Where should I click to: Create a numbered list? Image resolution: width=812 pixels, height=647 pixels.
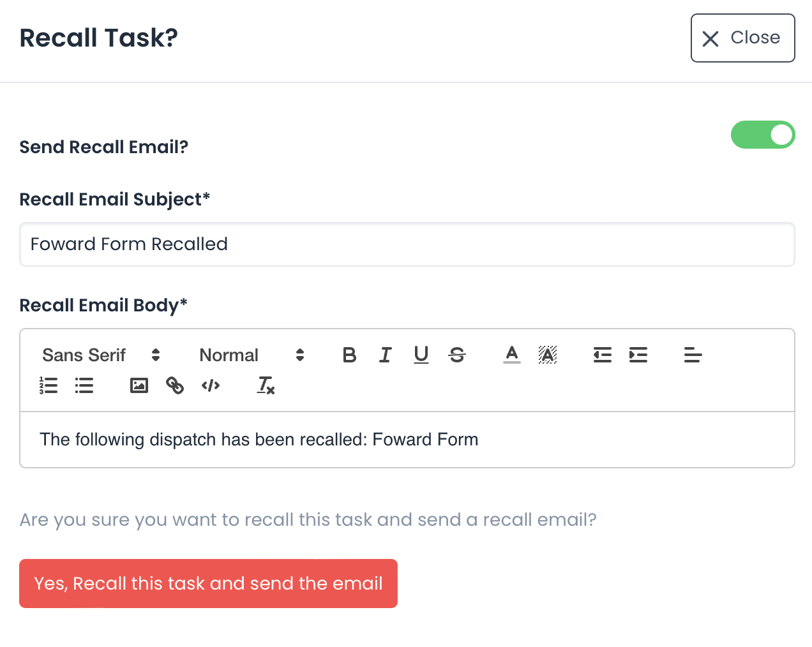(49, 385)
